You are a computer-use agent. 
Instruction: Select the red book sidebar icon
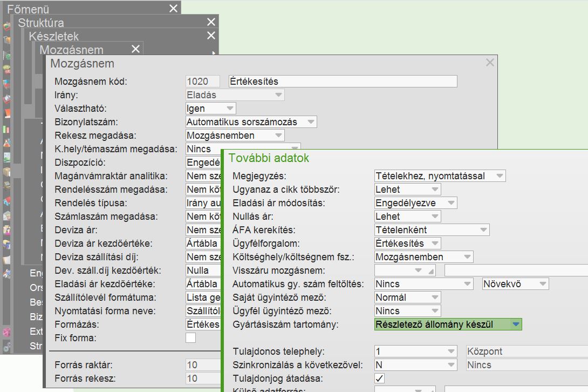[6, 113]
